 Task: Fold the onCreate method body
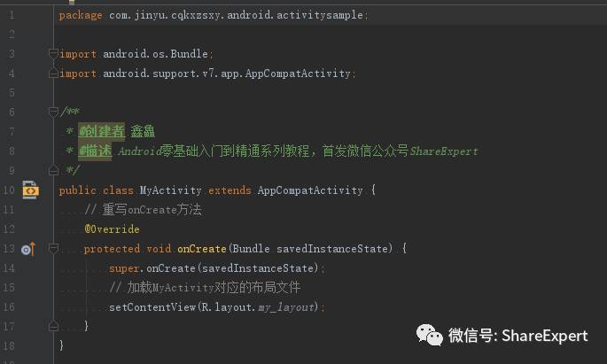click(53, 248)
